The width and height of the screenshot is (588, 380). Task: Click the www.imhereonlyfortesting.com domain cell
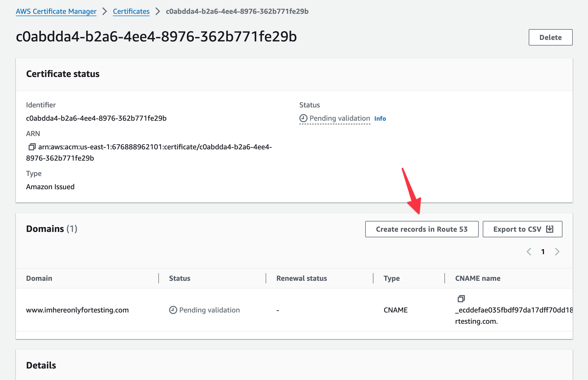pos(77,310)
